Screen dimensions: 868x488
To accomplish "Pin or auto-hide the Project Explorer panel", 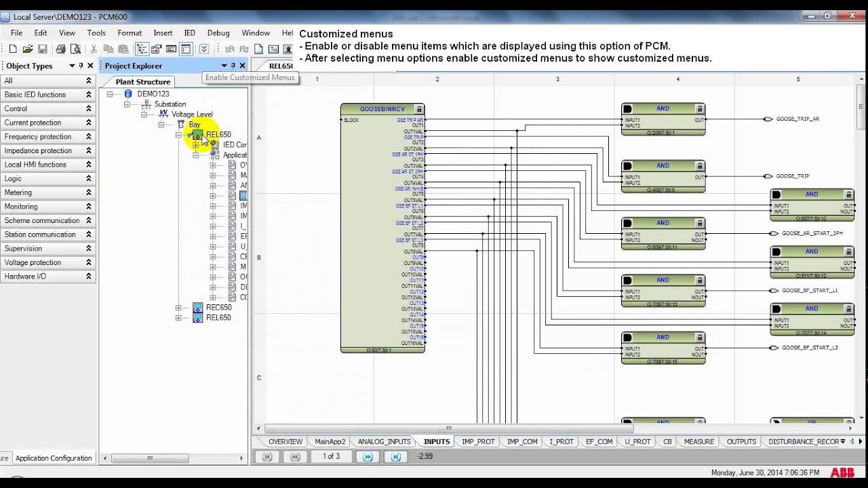I will point(233,66).
